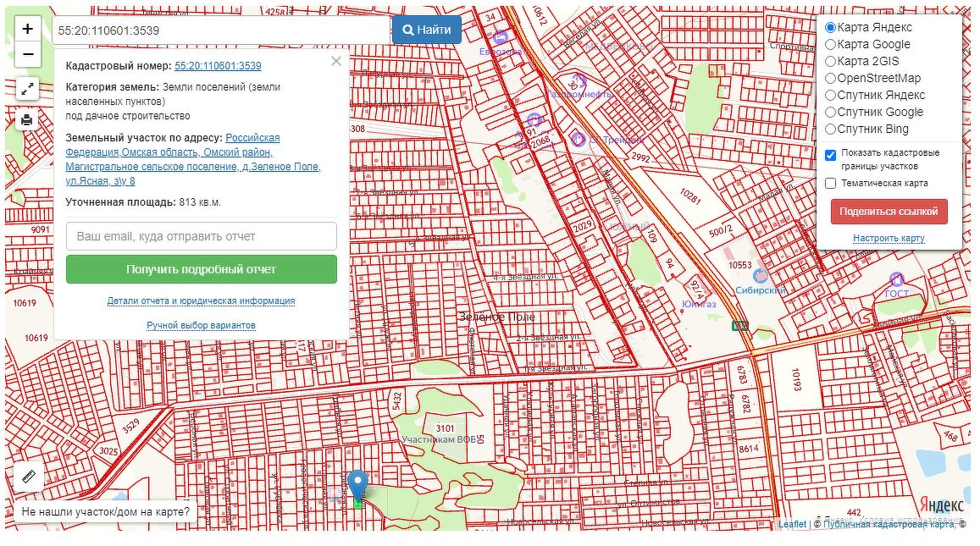
Task: Click Не нашли участок/дом на карте?
Action: [105, 511]
